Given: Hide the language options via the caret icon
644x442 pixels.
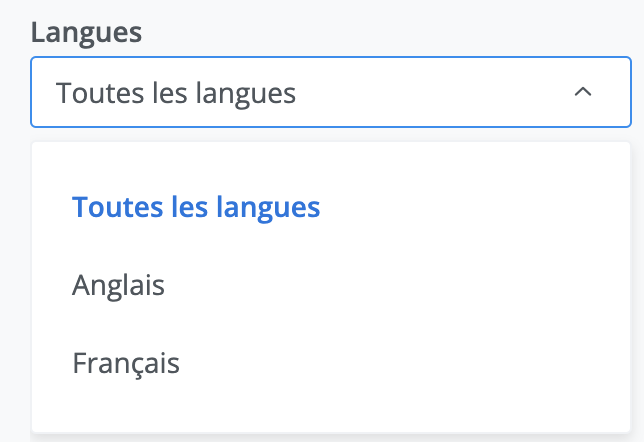Looking at the screenshot, I should click(x=583, y=92).
